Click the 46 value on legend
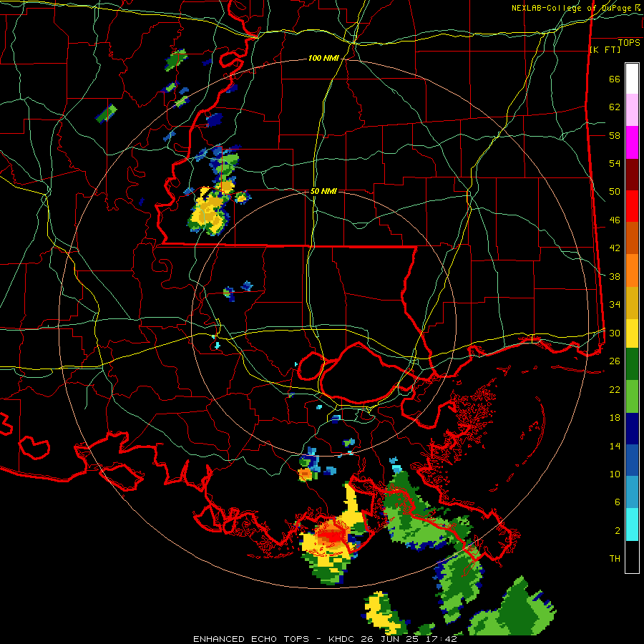Image resolution: width=644 pixels, height=644 pixels. tap(615, 220)
